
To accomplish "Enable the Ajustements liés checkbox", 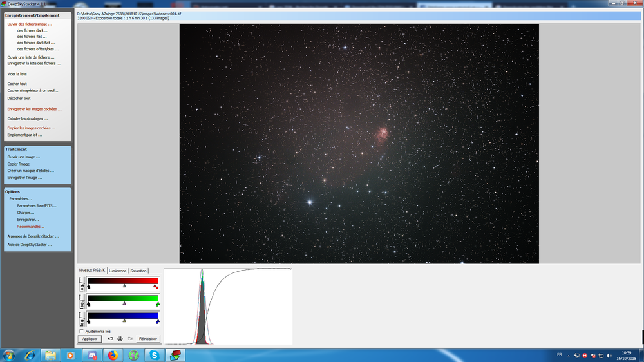I will click(81, 331).
